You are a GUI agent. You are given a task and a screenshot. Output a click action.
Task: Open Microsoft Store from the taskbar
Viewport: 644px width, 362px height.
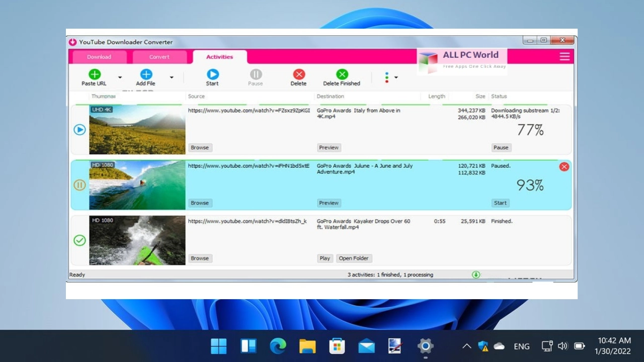click(337, 346)
